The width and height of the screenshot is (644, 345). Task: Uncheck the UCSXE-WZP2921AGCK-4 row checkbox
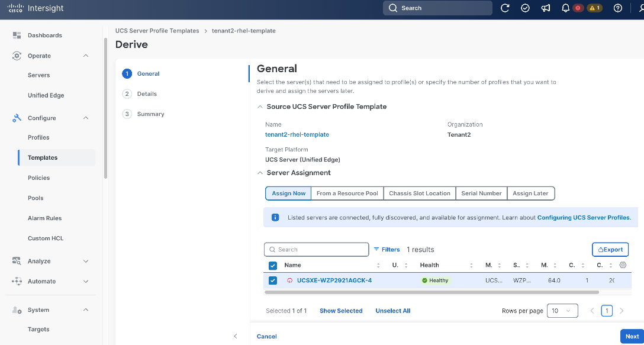point(273,280)
